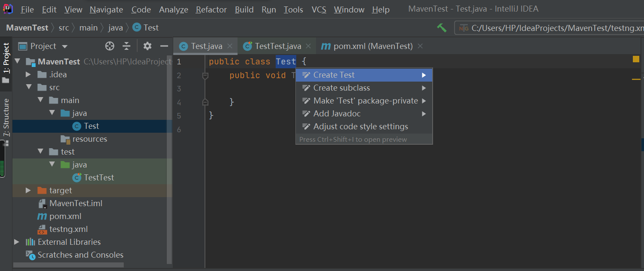Open the VCS menu

click(319, 9)
